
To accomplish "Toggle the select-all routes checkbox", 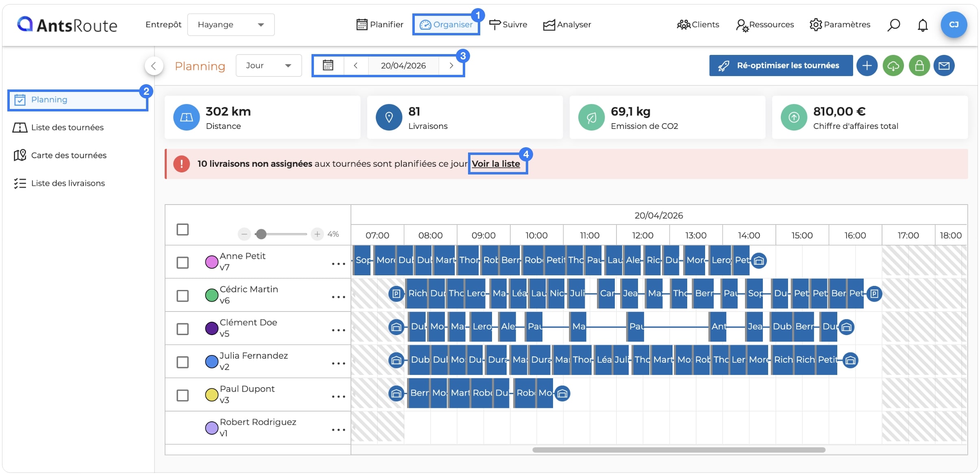I will click(x=183, y=229).
